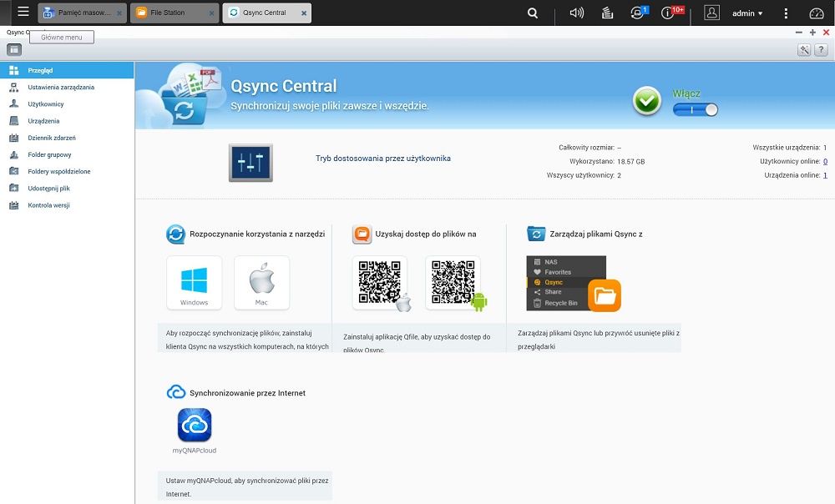Viewport: 835px width, 504px height.
Task: Open Folder grupowy in the sidebar
Action: (67, 155)
